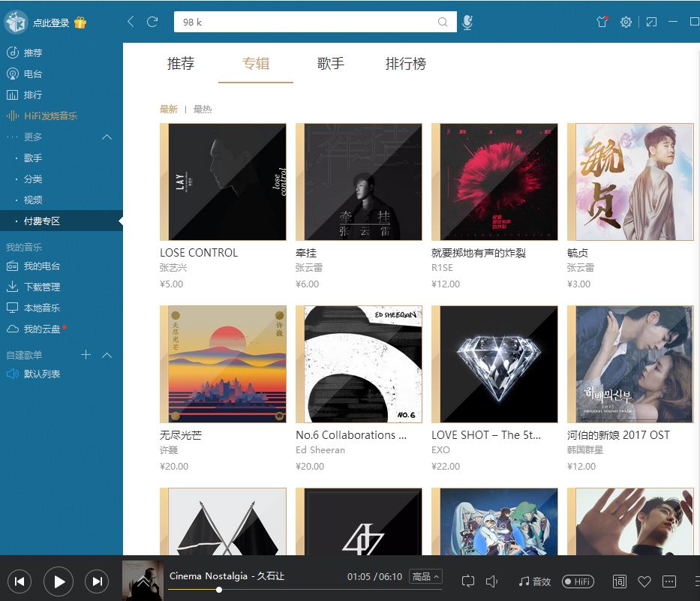700x601 pixels.
Task: Go back with the left arrow
Action: (x=131, y=22)
